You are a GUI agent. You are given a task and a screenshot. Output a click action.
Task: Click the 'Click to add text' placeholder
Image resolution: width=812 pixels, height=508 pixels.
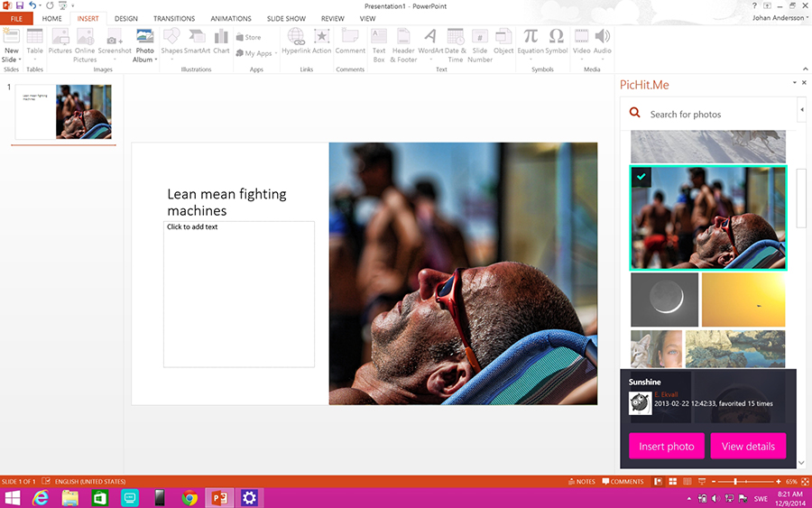(x=239, y=294)
